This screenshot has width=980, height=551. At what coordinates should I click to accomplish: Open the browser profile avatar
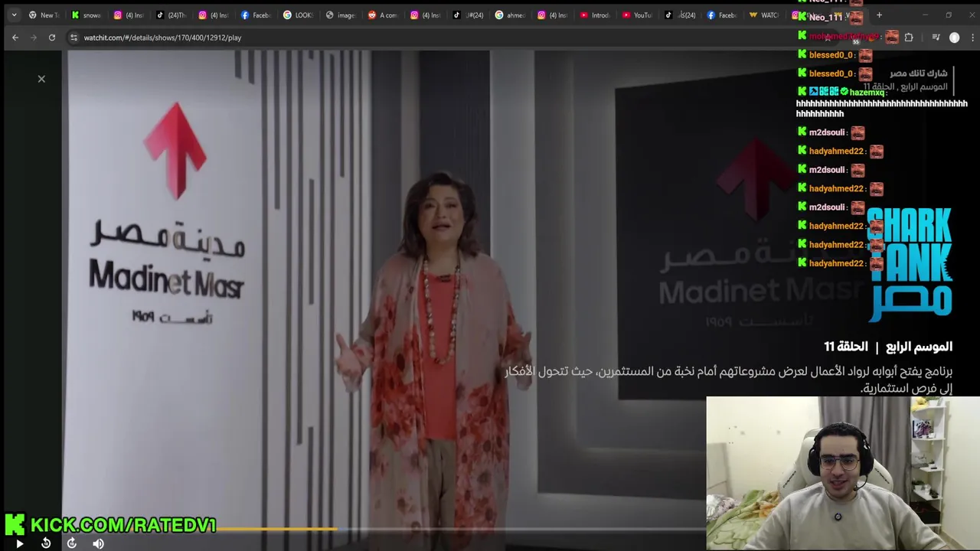tap(955, 37)
